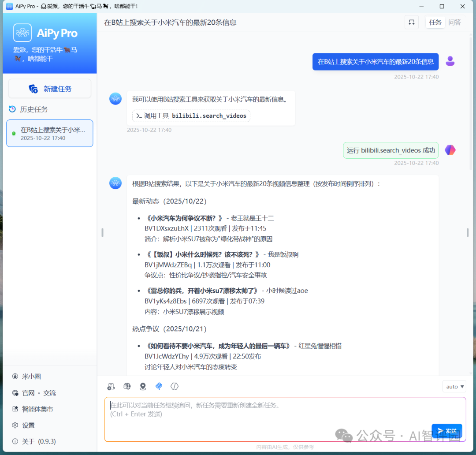The image size is (476, 455).
Task: Click the blue attachment paperclip icon
Action: click(x=159, y=386)
